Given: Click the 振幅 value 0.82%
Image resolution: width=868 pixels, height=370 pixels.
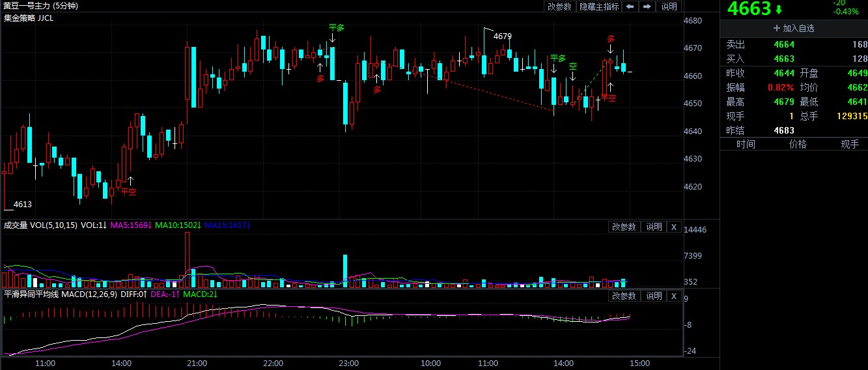Looking at the screenshot, I should click(x=782, y=87).
